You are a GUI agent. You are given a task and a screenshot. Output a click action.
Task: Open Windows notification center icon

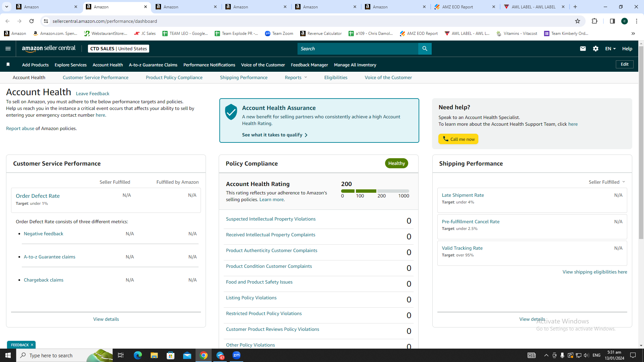[x=633, y=355]
